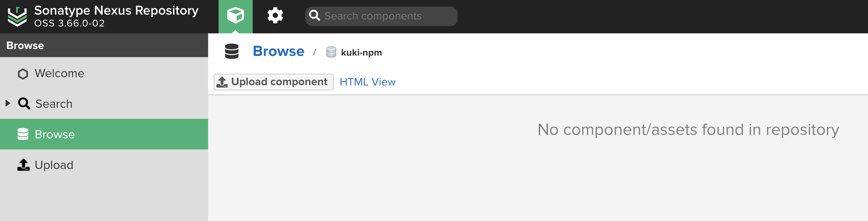Click the Upload component button

[274, 82]
